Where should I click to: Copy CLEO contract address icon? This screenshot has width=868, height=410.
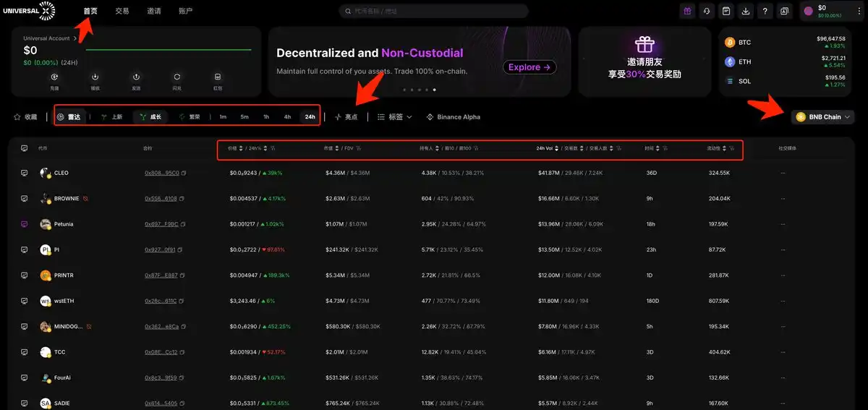184,174
